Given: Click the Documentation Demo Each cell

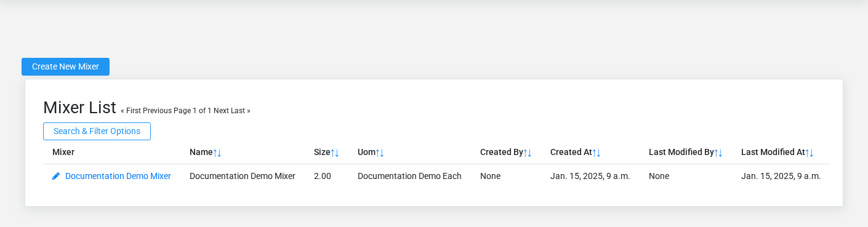Looking at the screenshot, I should [409, 176].
